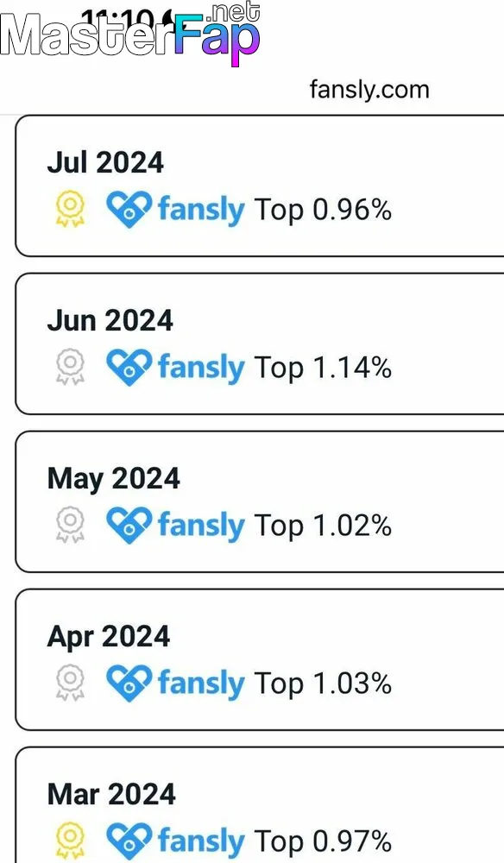The width and height of the screenshot is (504, 863).
Task: Click the gray award ribbon for Jun 2024
Action: [71, 367]
